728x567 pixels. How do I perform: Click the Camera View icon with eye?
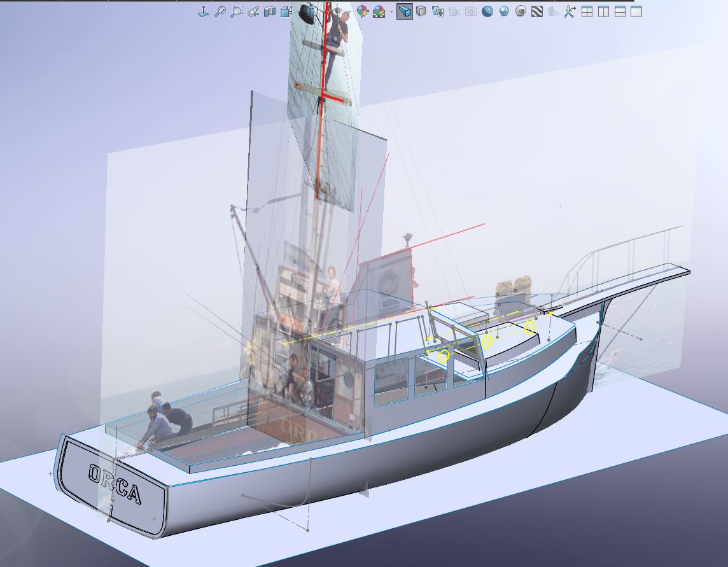[x=438, y=11]
